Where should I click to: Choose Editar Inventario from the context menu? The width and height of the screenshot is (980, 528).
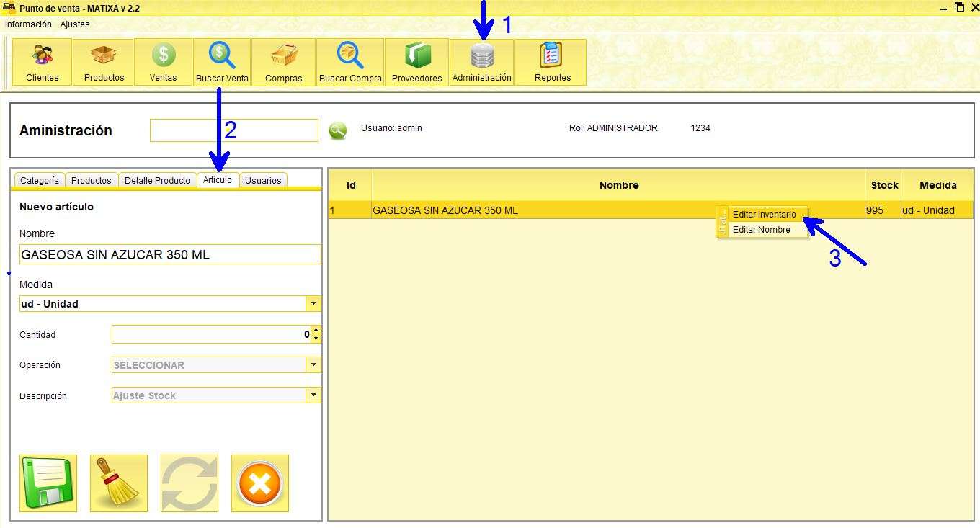point(765,214)
